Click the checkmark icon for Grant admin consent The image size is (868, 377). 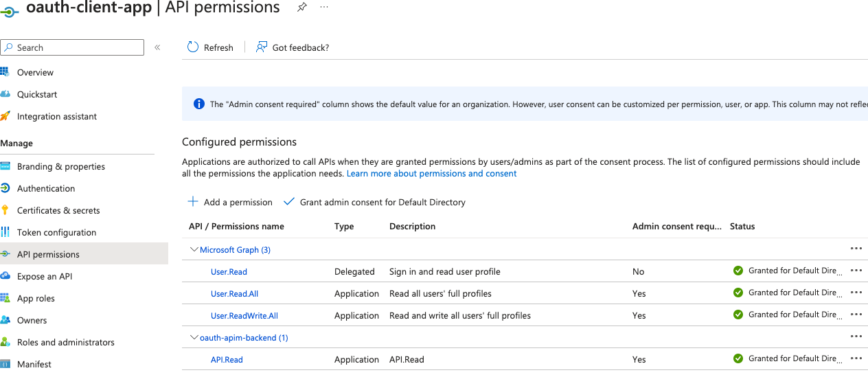(x=288, y=202)
